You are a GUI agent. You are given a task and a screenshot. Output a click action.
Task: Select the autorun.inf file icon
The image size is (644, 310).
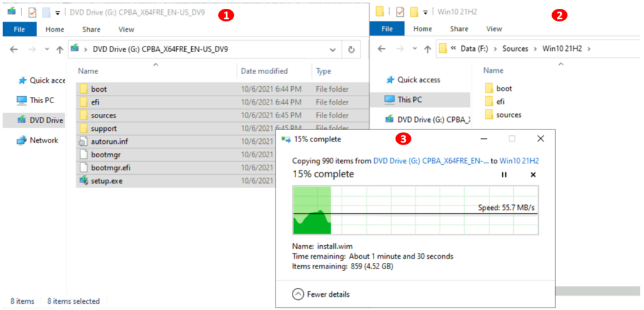click(x=84, y=141)
